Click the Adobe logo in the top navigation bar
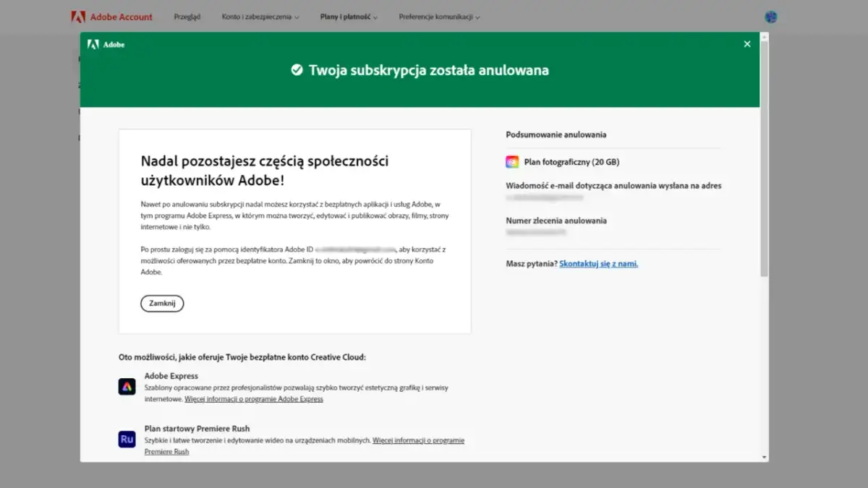The image size is (868, 488). (78, 17)
